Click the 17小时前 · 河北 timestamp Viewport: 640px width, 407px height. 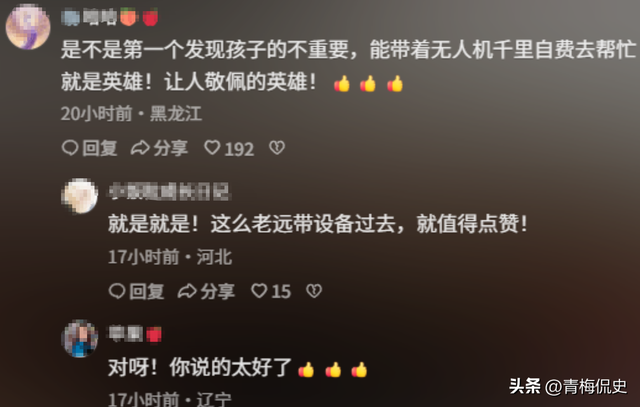tap(170, 257)
